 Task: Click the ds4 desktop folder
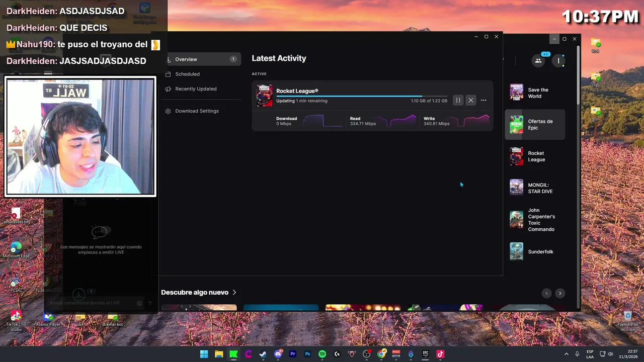point(80,319)
